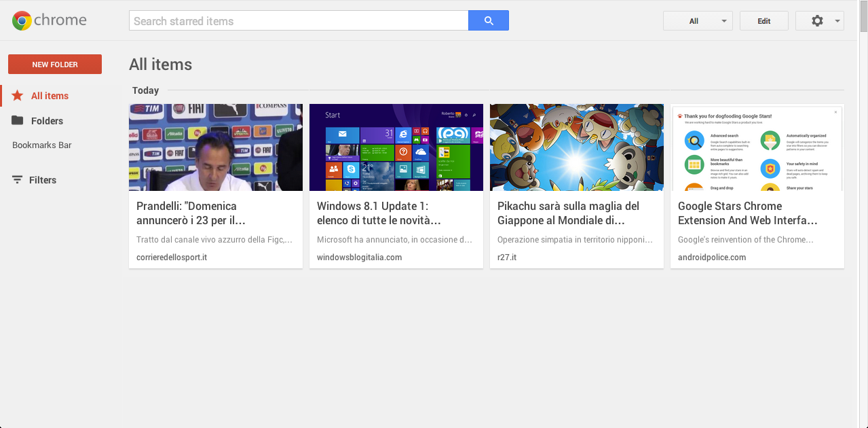
Task: Close the Google Stars thumbnail banner X
Action: pos(835,111)
